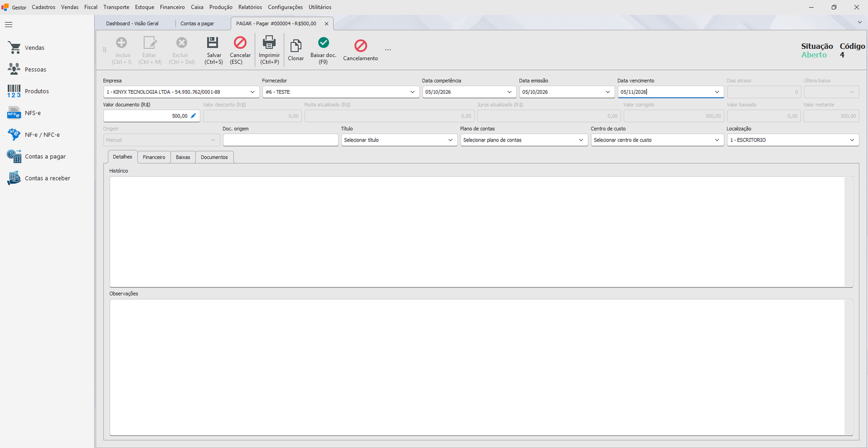Image resolution: width=868 pixels, height=448 pixels.
Task: Click the Salvar save icon
Action: pos(213,42)
